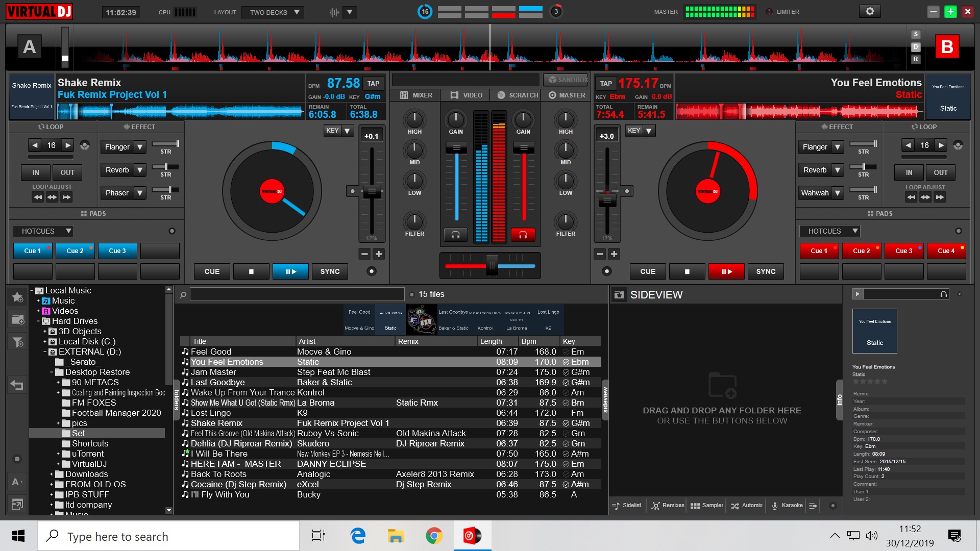The width and height of the screenshot is (980, 551).
Task: Pause deck B with play/pause button
Action: coord(726,271)
